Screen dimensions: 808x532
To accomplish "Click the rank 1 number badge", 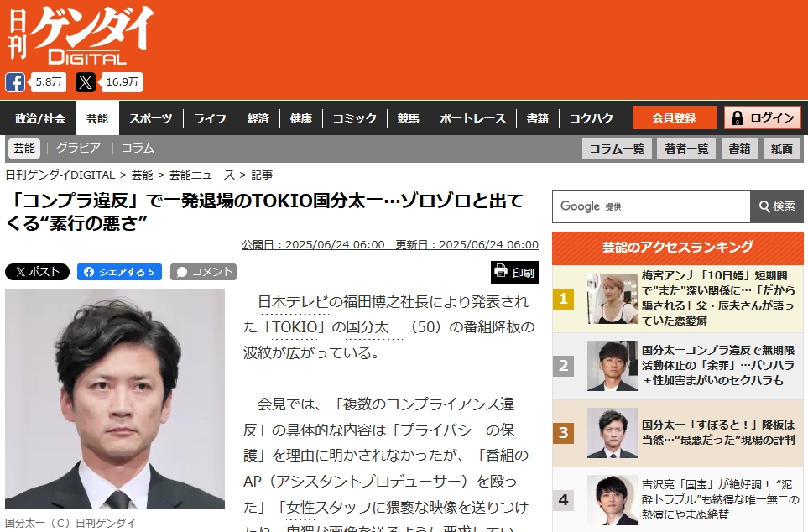I will (563, 299).
